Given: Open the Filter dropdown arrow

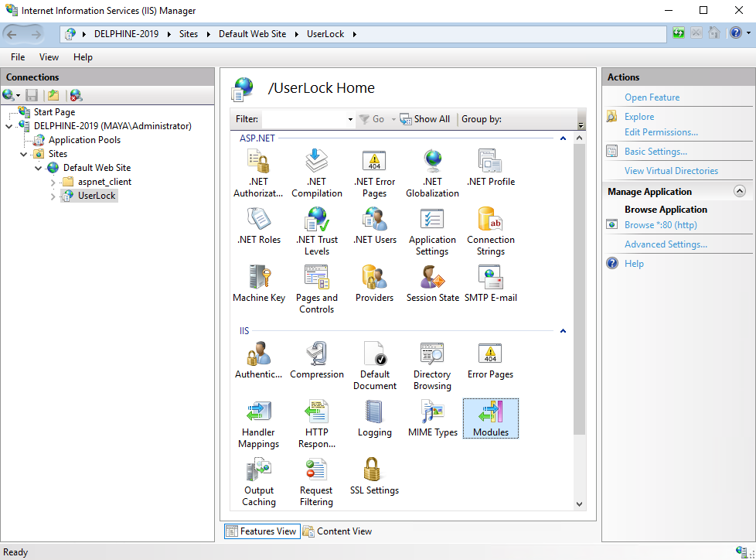Looking at the screenshot, I should 350,120.
